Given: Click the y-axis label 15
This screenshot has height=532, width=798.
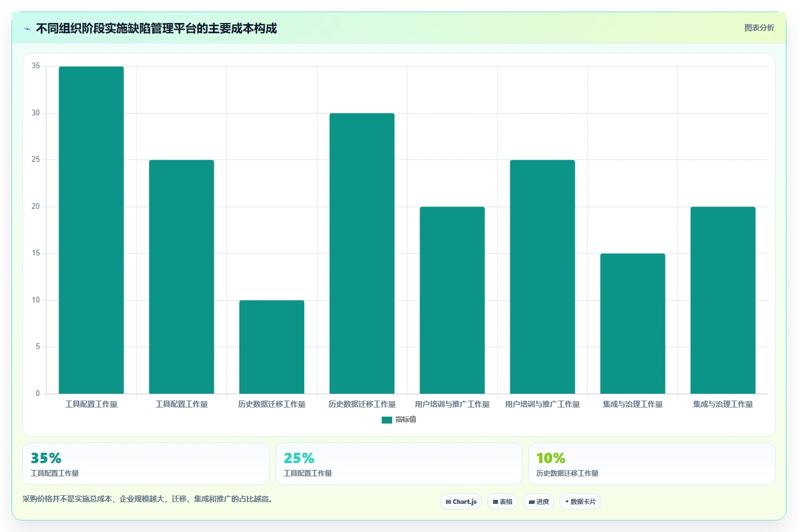Looking at the screenshot, I should (36, 253).
